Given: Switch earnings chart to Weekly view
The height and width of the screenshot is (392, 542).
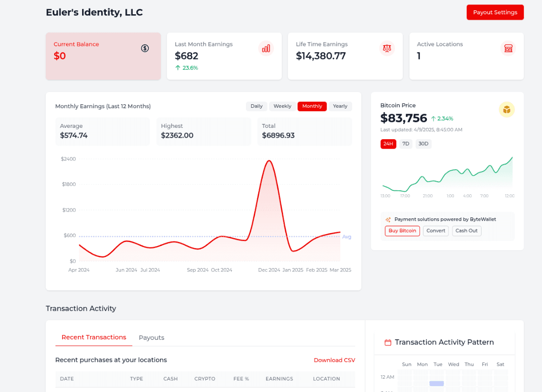Looking at the screenshot, I should [282, 106].
